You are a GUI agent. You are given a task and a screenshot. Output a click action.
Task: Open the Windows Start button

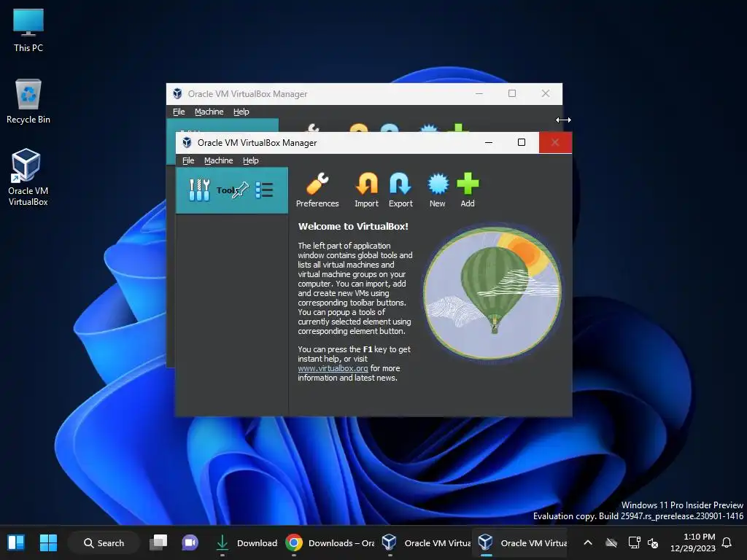click(x=48, y=542)
